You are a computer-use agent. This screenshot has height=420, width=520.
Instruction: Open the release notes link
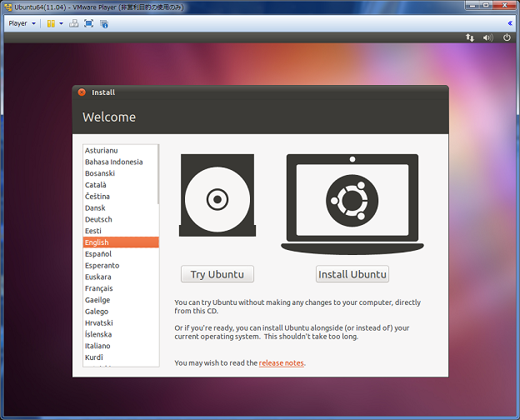[x=281, y=363]
